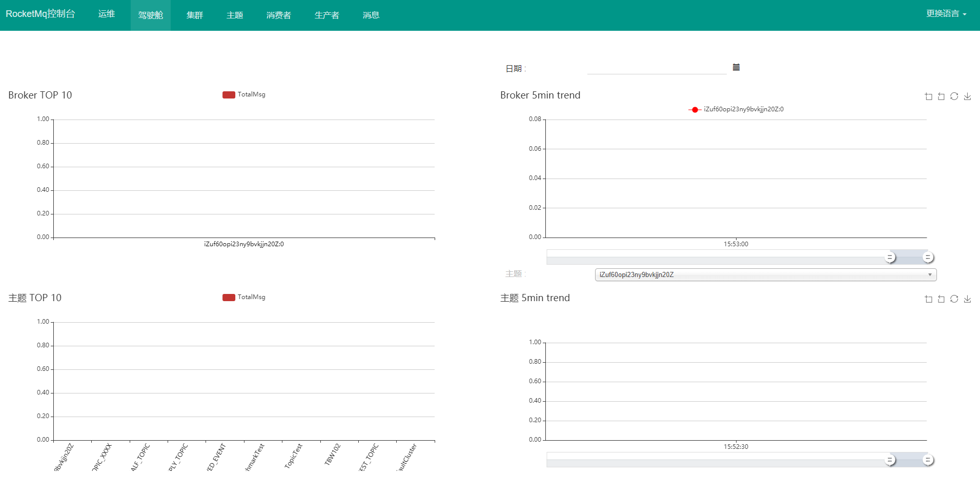The height and width of the screenshot is (493, 980).
Task: Click zoom-area icon on Broker 5min trend chart
Action: click(928, 96)
